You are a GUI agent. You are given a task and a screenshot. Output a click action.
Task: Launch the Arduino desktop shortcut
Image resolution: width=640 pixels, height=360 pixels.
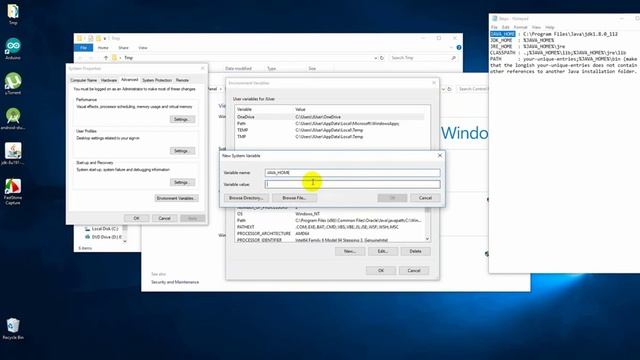[x=13, y=49]
